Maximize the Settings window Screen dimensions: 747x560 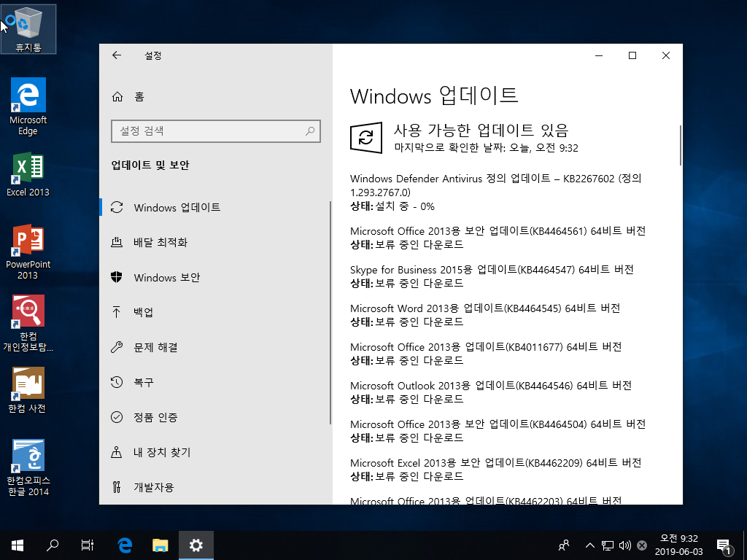coord(632,55)
